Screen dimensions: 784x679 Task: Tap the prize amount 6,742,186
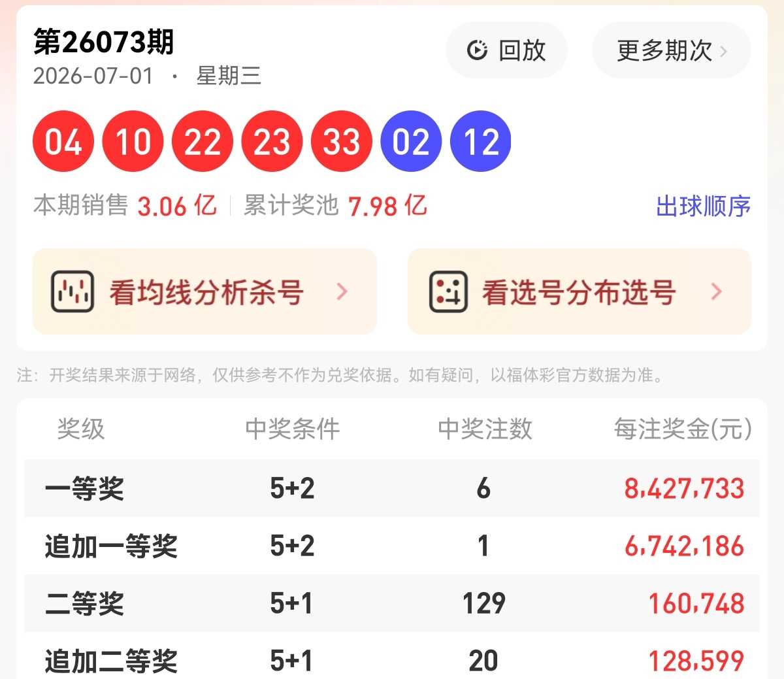click(x=684, y=546)
